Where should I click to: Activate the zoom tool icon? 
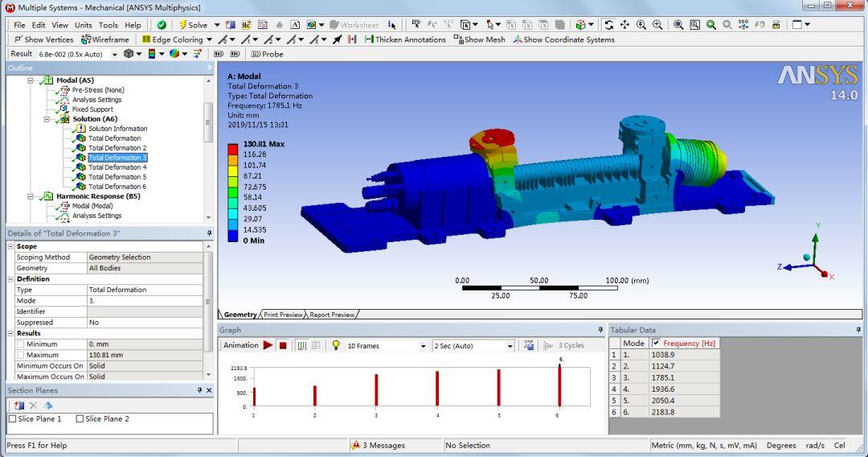click(641, 25)
